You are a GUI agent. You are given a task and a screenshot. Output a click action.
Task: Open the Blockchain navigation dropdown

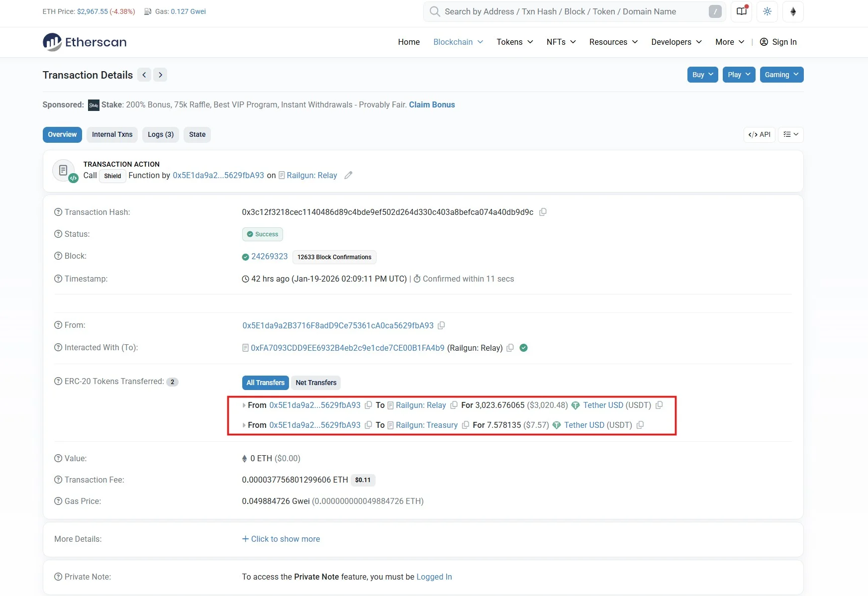coord(457,42)
